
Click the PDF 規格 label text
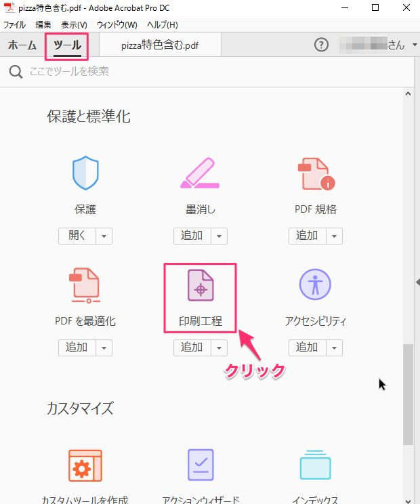tap(316, 209)
